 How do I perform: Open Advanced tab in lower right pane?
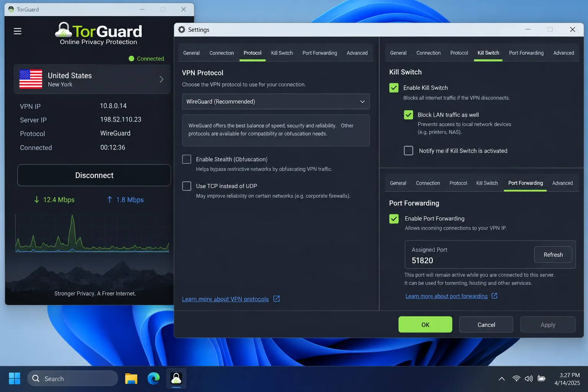pyautogui.click(x=563, y=183)
